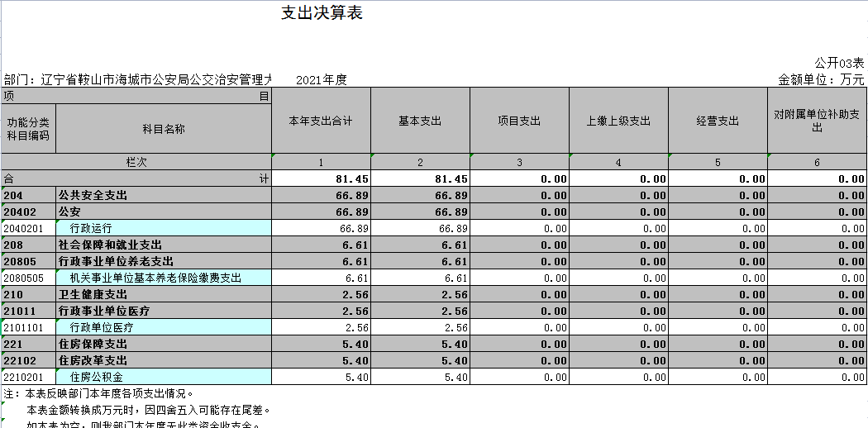Select the 行政运行 name cell

point(164,228)
